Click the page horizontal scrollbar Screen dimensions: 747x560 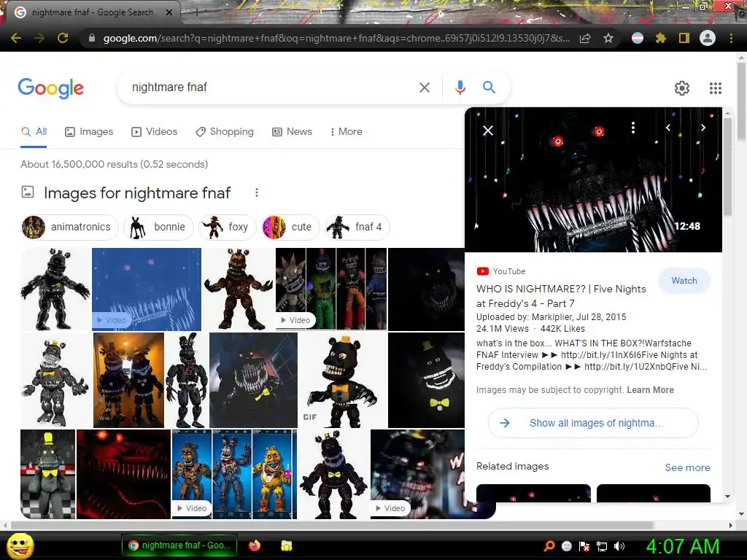[x=332, y=525]
